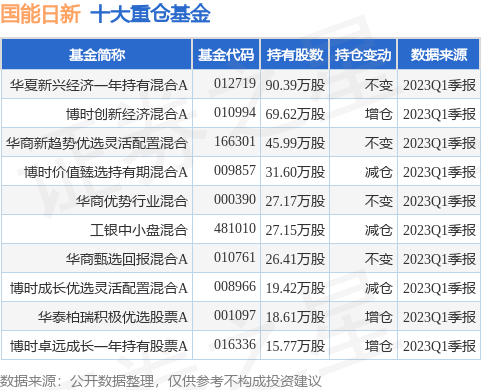Open 华商新趋势优选灵活配置混合 fund row
Image resolution: width=481 pixels, height=390 pixels.
click(x=241, y=143)
